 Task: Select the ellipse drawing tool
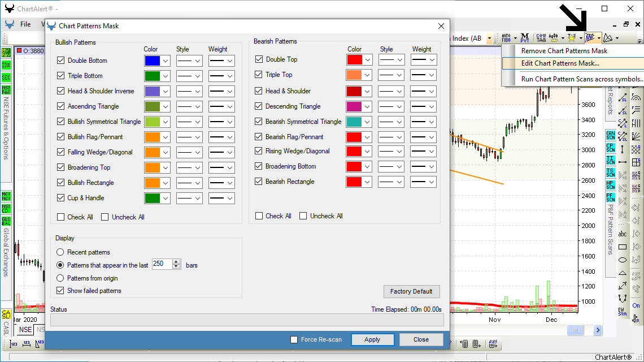(x=623, y=260)
